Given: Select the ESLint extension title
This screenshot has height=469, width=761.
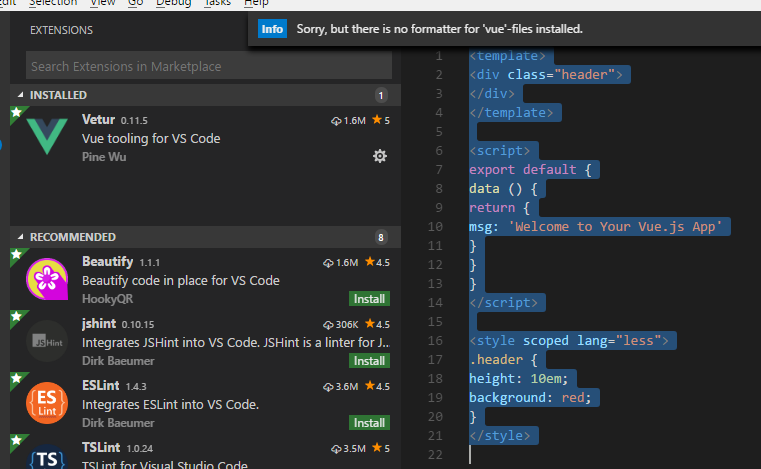Looking at the screenshot, I should [x=100, y=385].
